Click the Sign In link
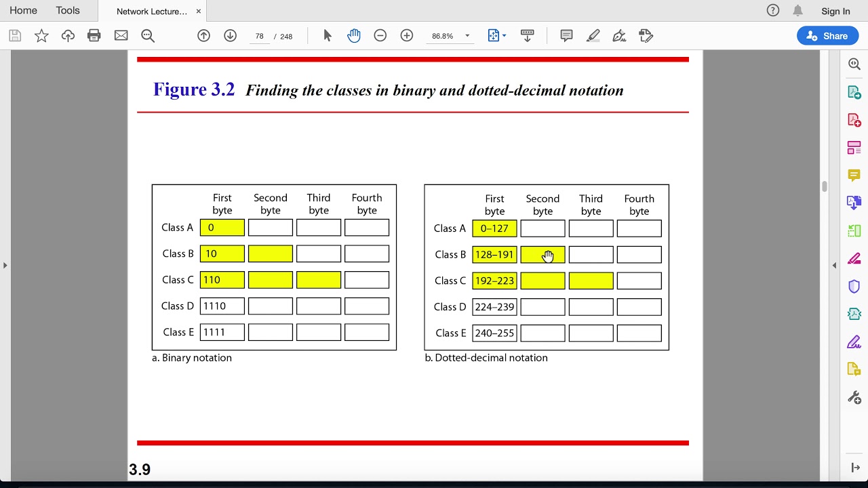 point(835,11)
